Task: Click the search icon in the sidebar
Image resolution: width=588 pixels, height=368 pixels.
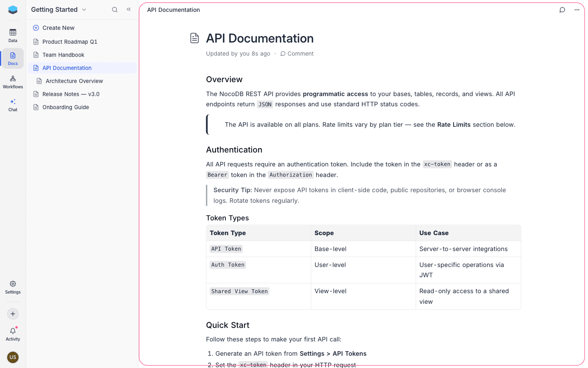Action: click(x=115, y=9)
